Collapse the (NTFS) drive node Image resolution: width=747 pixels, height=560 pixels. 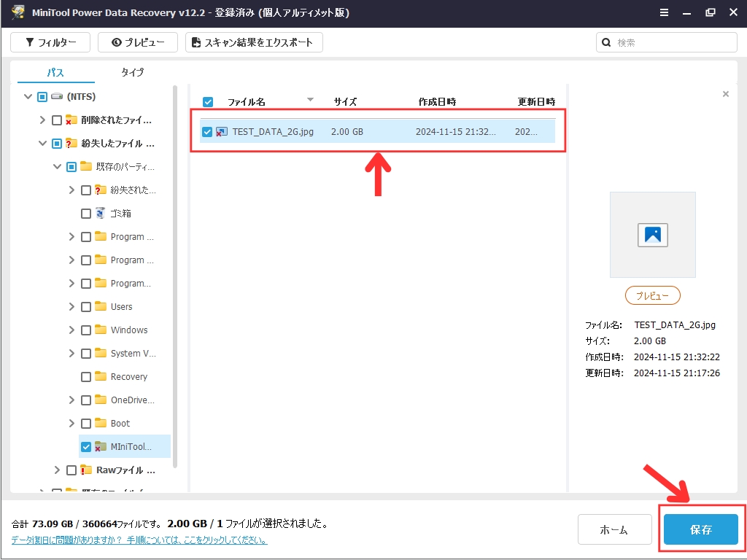(x=28, y=97)
